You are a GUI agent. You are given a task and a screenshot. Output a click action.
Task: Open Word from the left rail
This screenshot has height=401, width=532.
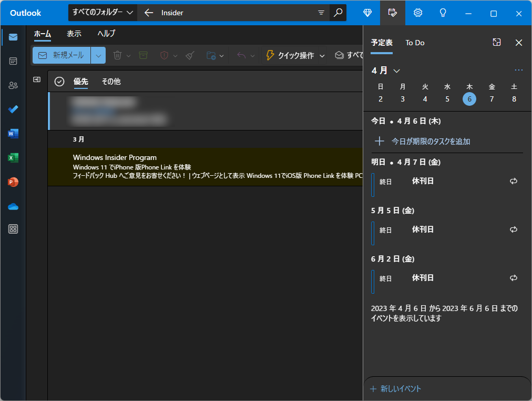click(13, 134)
